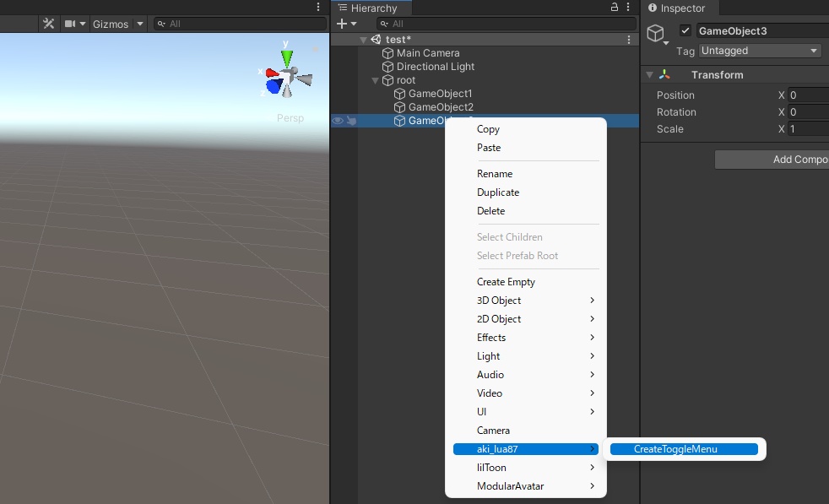This screenshot has height=504, width=829.
Task: Open the camera settings dropdown arrow
Action: click(83, 24)
